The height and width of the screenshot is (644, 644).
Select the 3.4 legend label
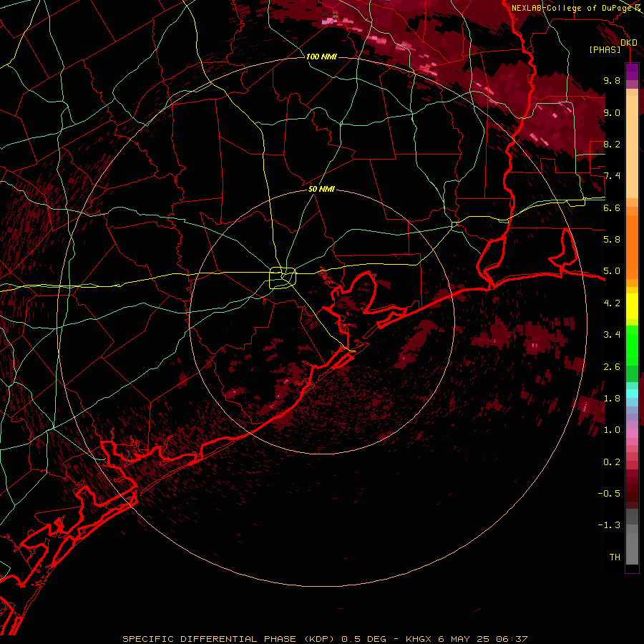point(612,335)
